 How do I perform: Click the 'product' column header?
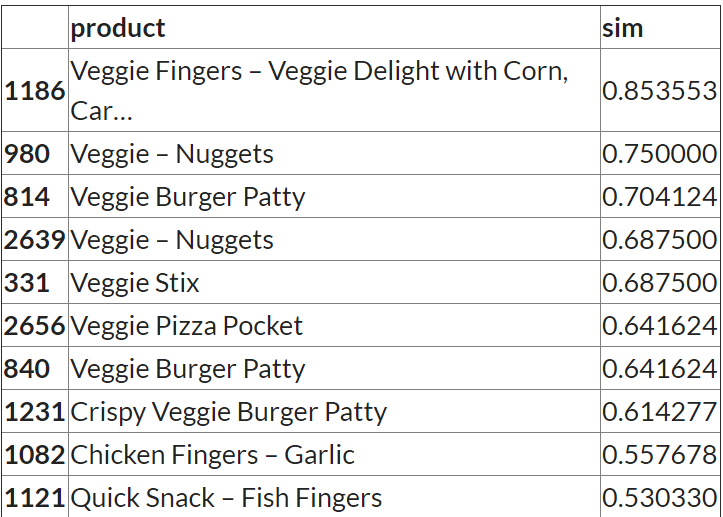click(118, 28)
